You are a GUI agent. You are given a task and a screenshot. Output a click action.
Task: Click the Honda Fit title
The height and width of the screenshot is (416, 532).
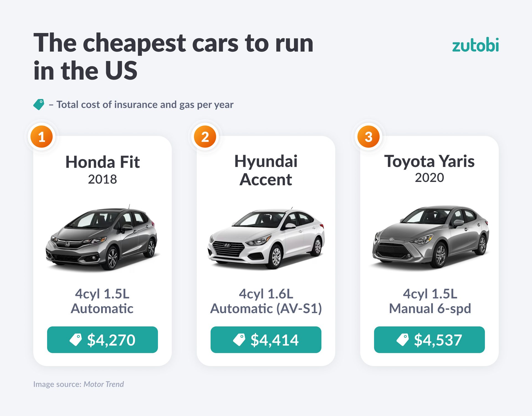103,162
